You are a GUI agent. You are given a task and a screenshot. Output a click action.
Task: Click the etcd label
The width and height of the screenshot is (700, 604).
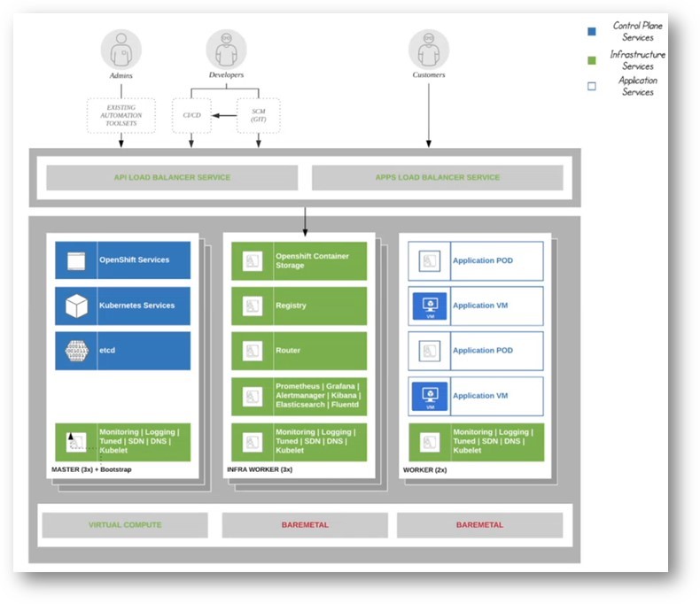point(107,350)
